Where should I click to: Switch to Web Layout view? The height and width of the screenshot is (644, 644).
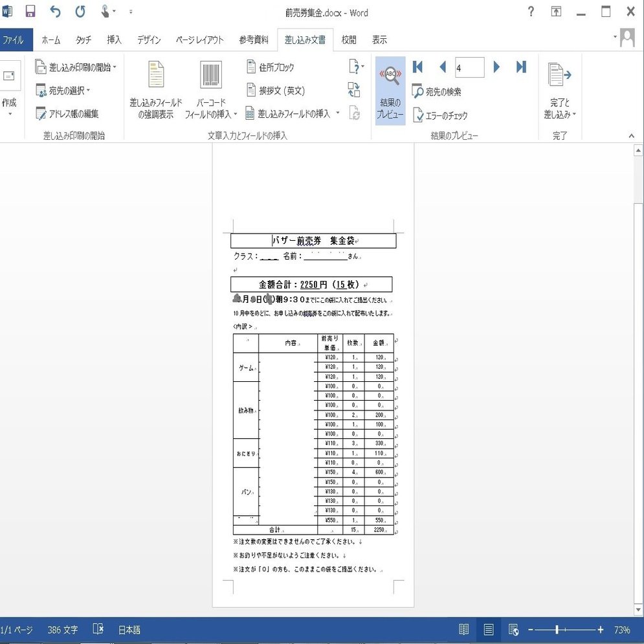(x=513, y=629)
